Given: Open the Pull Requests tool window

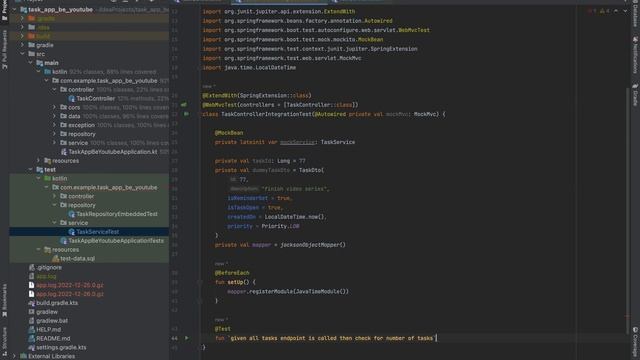Looking at the screenshot, I should (4, 49).
